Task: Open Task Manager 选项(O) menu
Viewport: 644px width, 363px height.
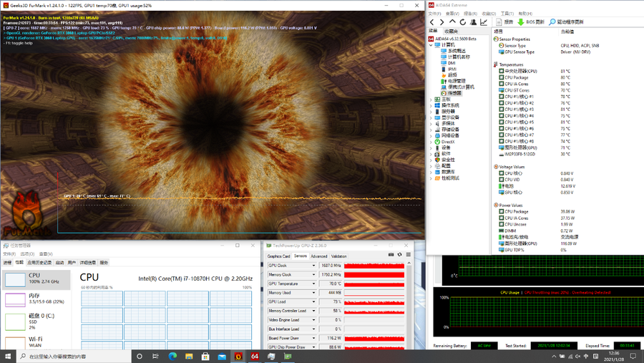Action: tap(27, 254)
